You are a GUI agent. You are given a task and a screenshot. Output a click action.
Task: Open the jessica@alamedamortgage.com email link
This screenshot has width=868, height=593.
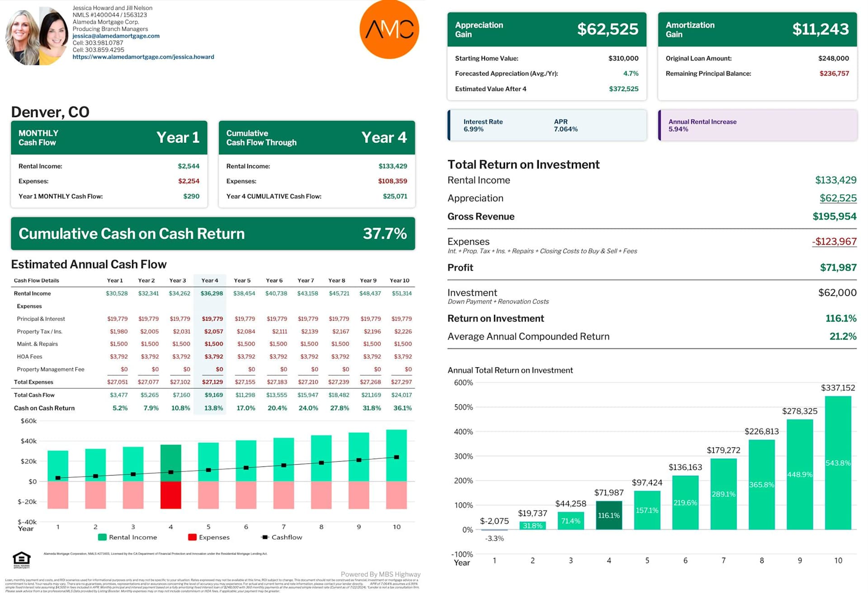point(116,36)
